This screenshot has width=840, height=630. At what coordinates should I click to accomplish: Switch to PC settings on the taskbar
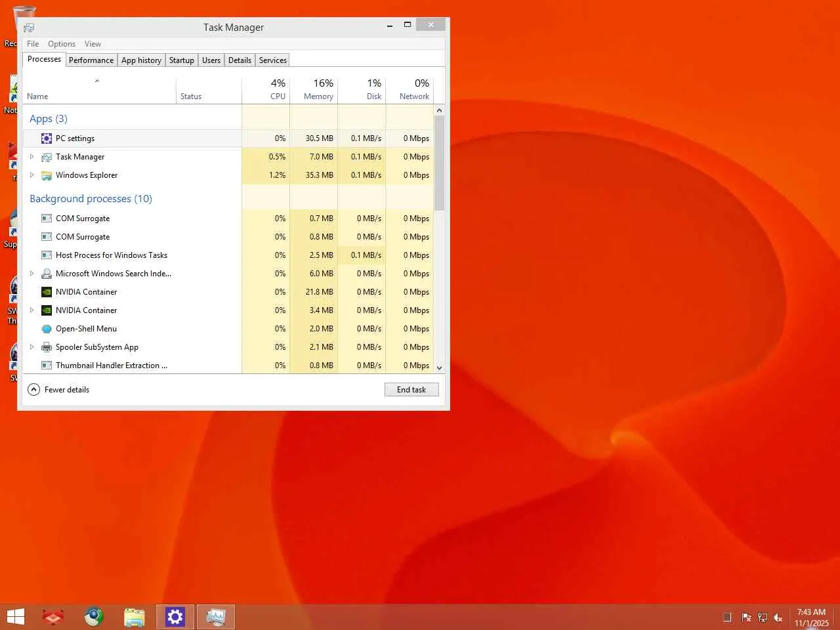(x=175, y=617)
